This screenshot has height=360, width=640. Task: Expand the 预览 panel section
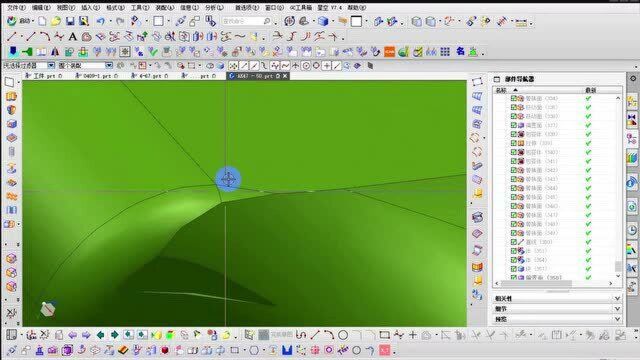click(558, 319)
